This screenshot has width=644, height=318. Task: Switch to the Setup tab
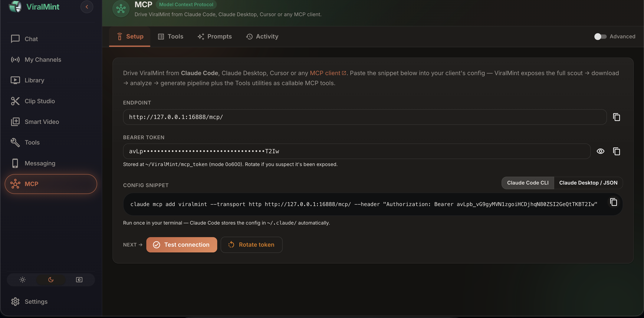pos(130,37)
